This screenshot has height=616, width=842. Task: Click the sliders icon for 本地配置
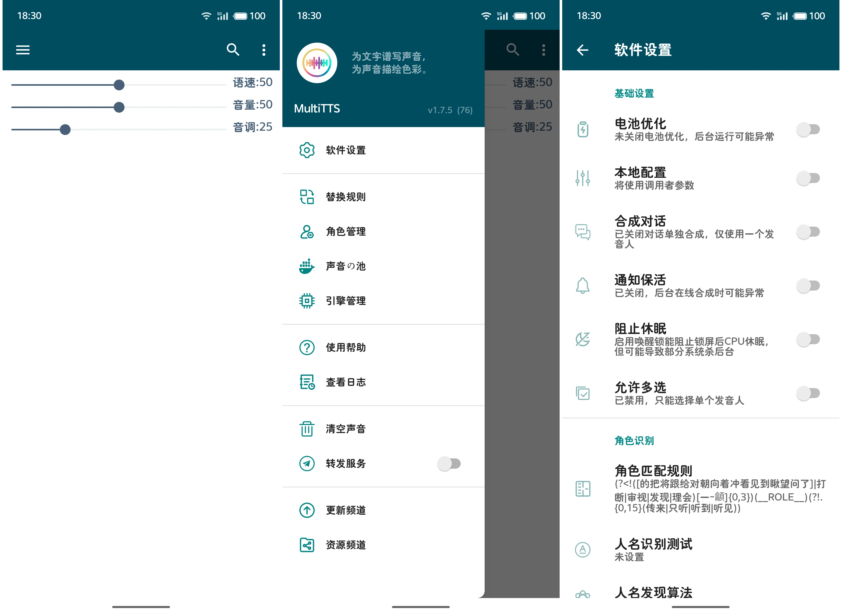pyautogui.click(x=583, y=178)
